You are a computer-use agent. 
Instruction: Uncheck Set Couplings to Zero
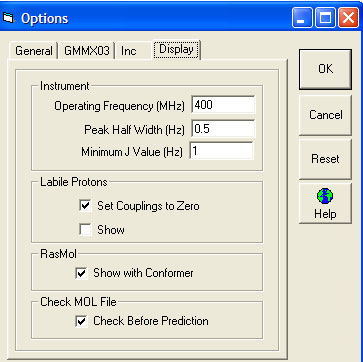pos(86,206)
